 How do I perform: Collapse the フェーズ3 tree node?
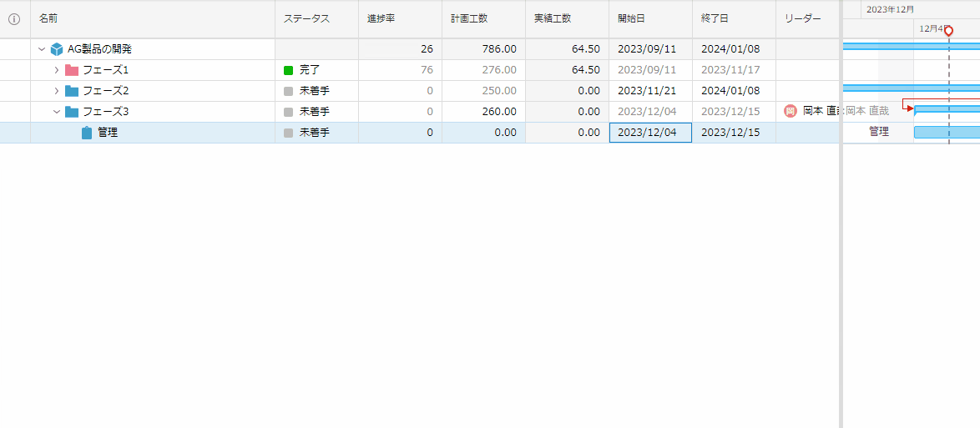(x=57, y=112)
